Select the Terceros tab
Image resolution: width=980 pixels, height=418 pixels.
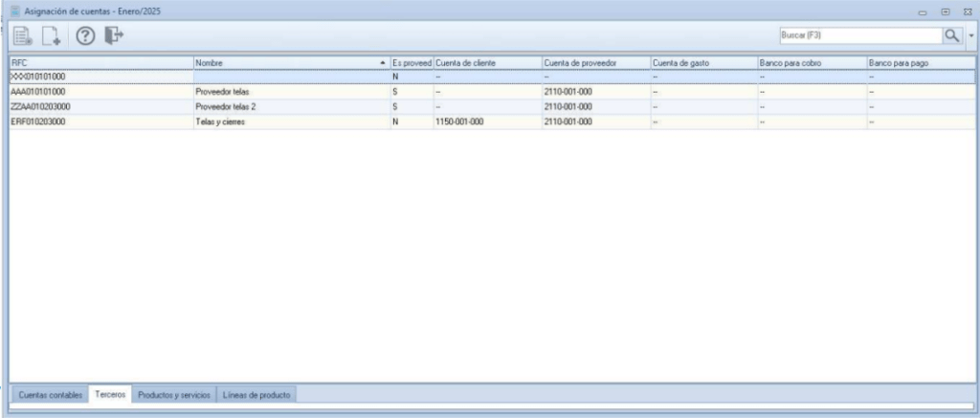pos(111,395)
